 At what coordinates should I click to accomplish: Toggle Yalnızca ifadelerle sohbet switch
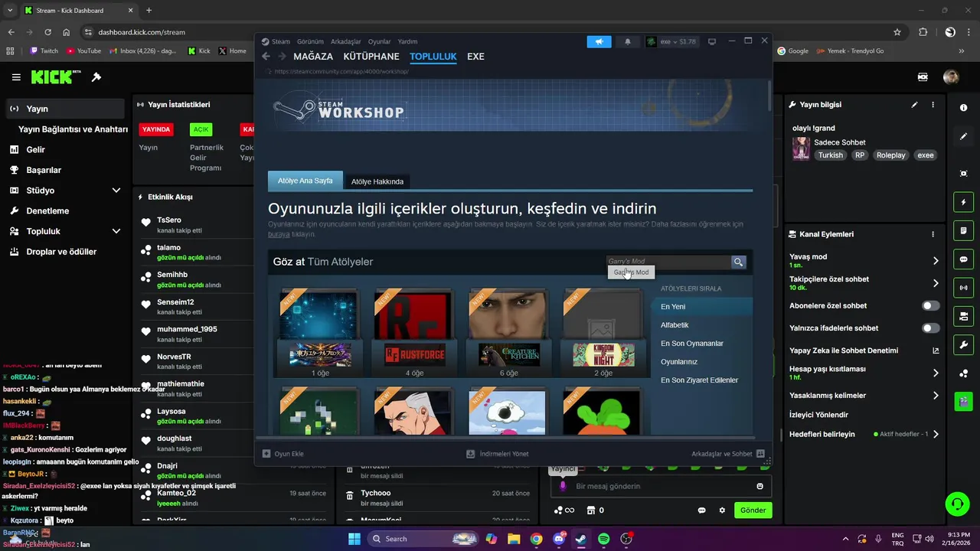930,328
